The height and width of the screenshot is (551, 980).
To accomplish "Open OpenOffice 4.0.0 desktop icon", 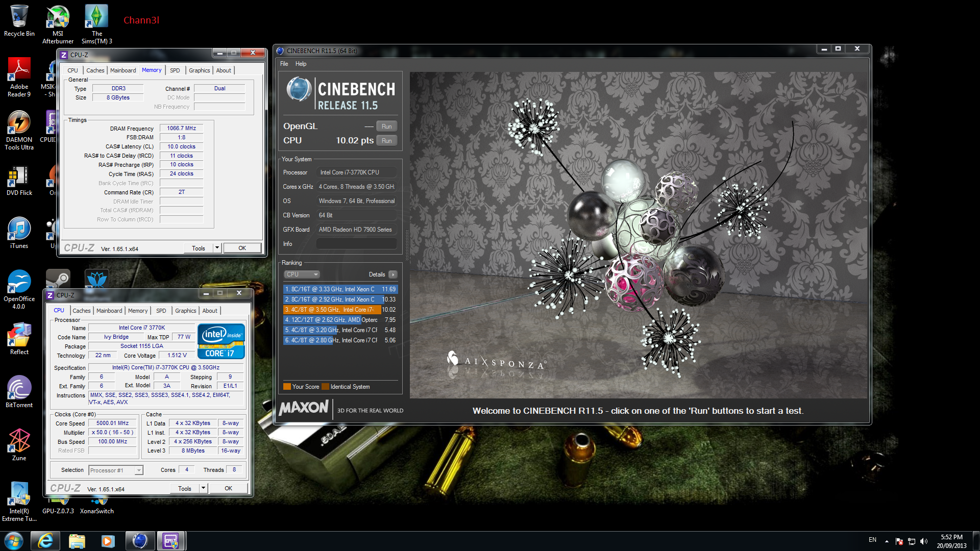I will pos(19,289).
